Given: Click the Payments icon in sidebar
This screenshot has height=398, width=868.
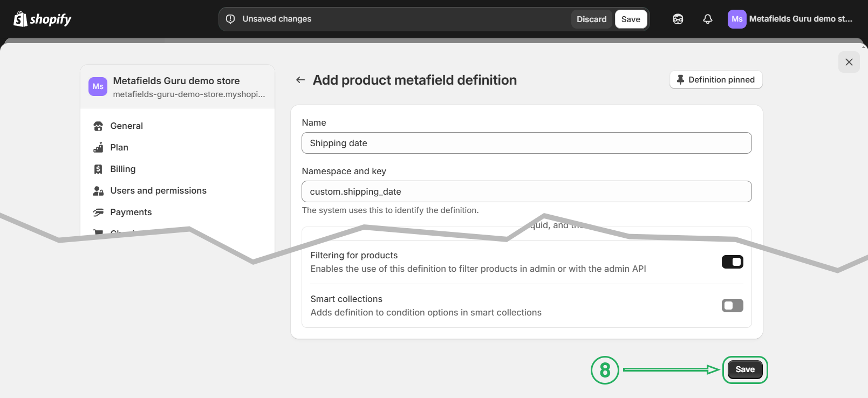Looking at the screenshot, I should click(x=98, y=212).
